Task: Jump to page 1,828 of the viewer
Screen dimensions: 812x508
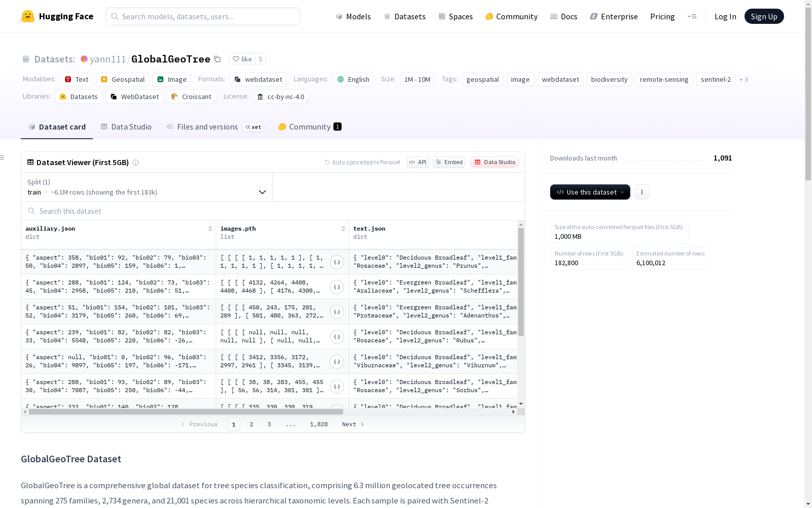Action: pyautogui.click(x=319, y=424)
